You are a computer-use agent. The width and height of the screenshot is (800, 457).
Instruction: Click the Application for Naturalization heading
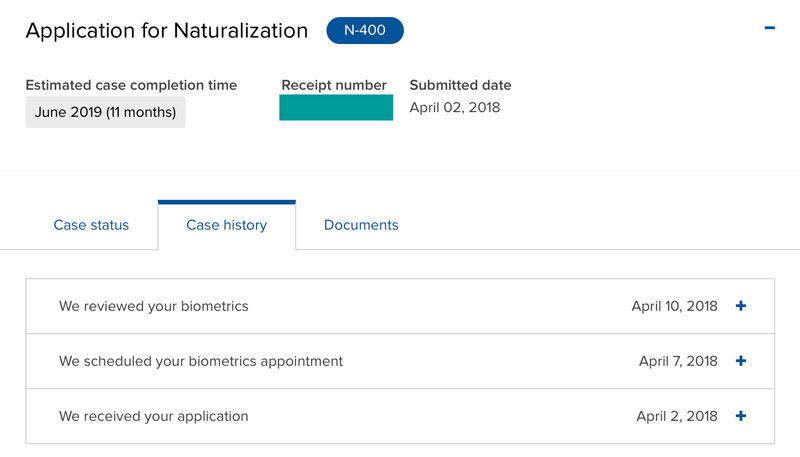166,31
